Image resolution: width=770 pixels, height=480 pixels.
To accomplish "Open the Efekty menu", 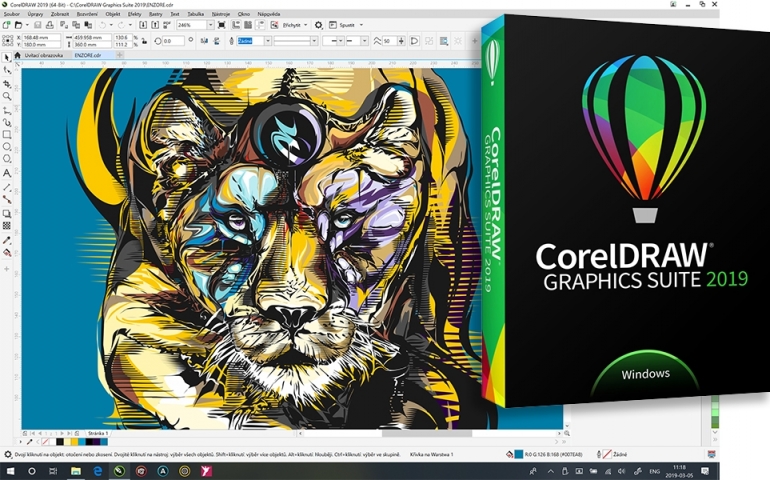I will coord(135,14).
